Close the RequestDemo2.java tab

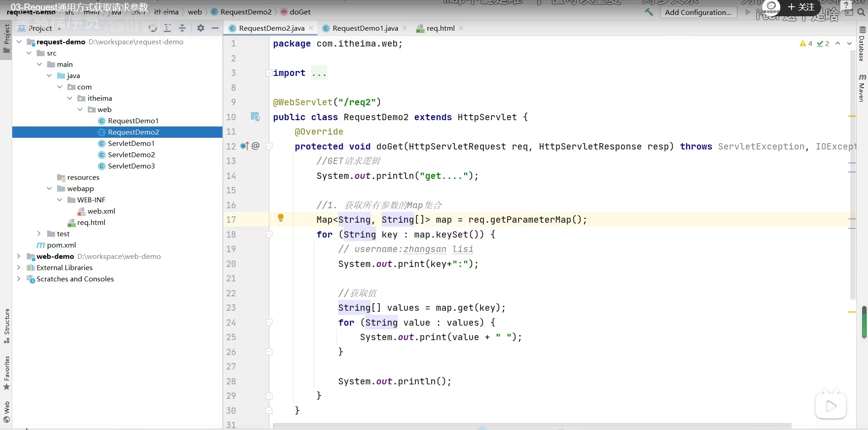tap(311, 28)
